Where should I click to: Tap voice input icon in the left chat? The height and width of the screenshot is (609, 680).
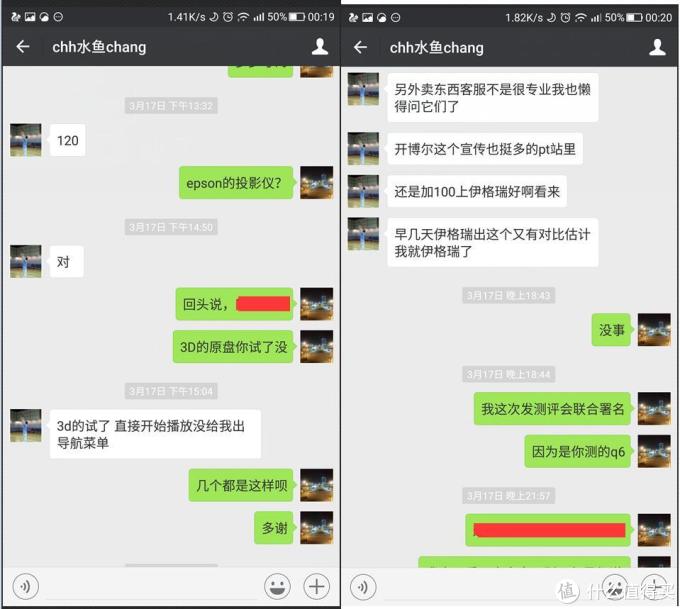click(x=26, y=586)
